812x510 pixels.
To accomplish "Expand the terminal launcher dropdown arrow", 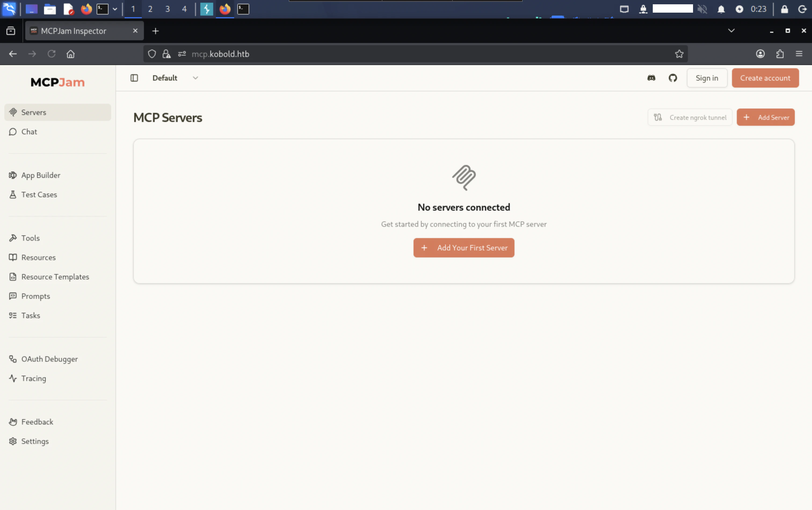I will point(115,9).
